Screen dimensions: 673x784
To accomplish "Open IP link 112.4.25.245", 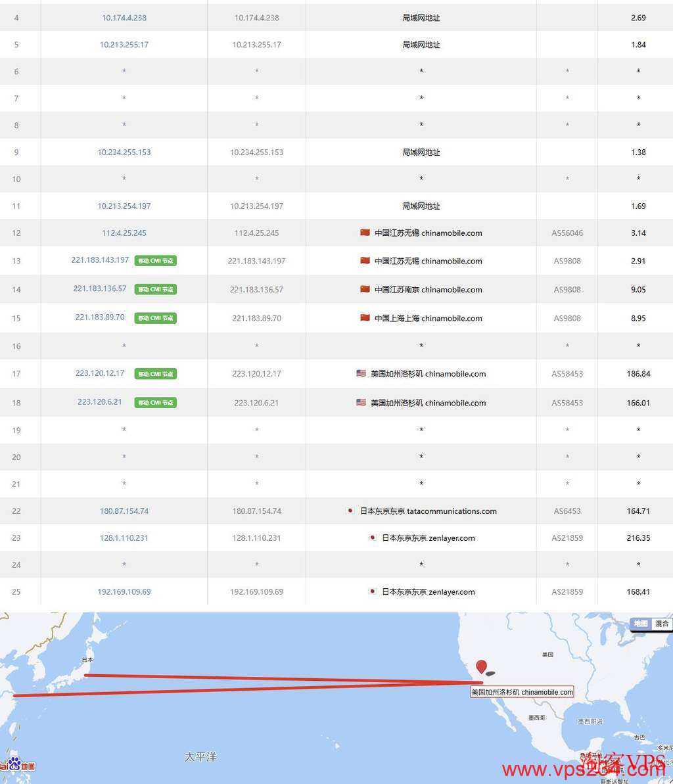I will (x=124, y=233).
